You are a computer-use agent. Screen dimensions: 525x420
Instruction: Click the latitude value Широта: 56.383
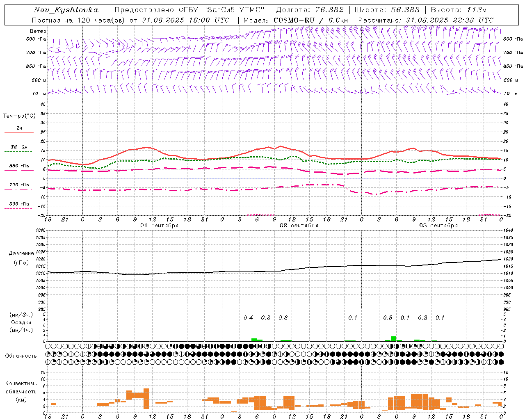coord(387,10)
